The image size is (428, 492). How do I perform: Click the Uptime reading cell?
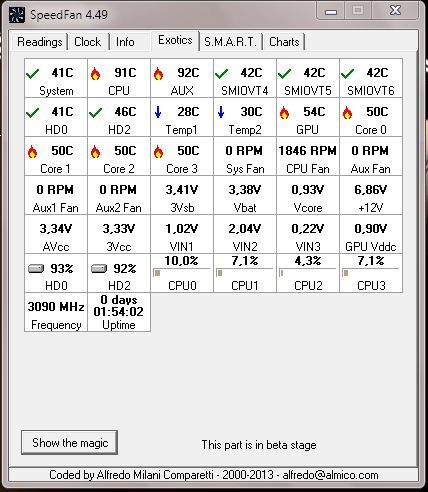click(x=119, y=312)
